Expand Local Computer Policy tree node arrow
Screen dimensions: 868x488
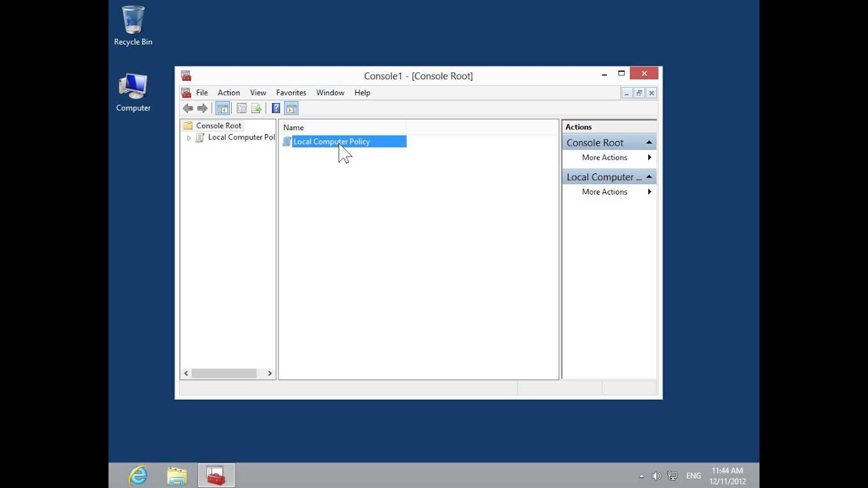(x=189, y=138)
